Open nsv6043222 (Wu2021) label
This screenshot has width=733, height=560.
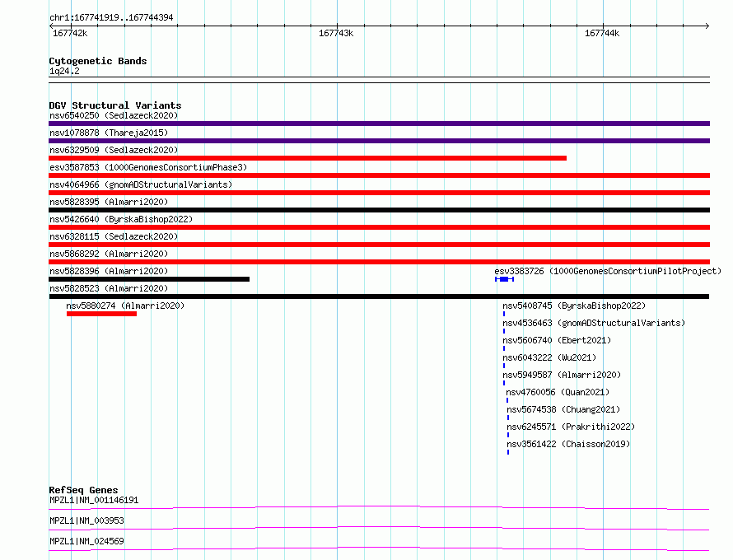pyautogui.click(x=549, y=357)
